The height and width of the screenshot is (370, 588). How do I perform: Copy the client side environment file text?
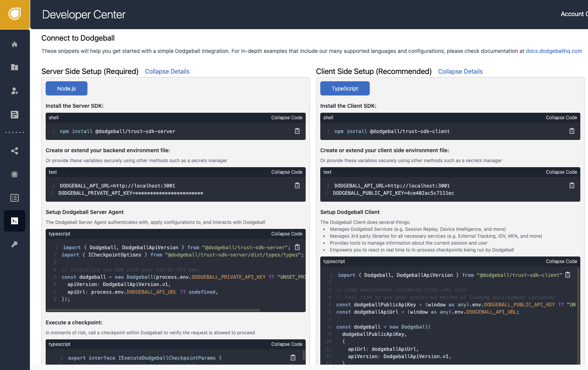(x=572, y=186)
